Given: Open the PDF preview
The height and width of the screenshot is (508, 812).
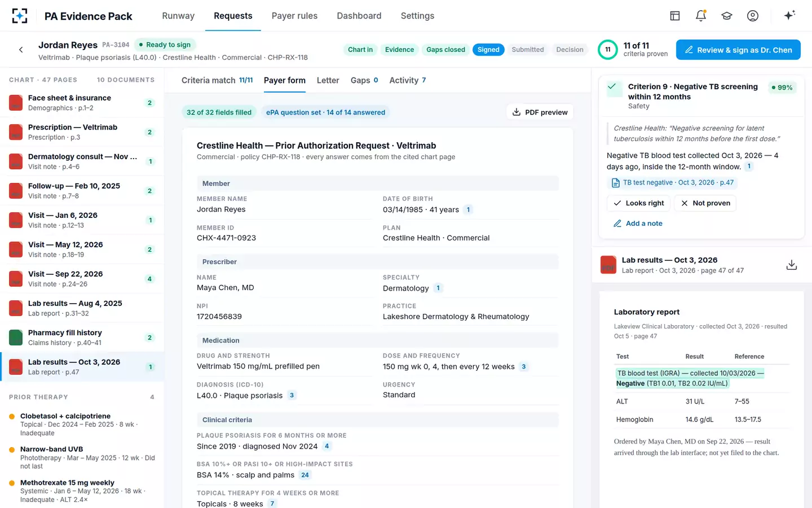Looking at the screenshot, I should pyautogui.click(x=540, y=112).
